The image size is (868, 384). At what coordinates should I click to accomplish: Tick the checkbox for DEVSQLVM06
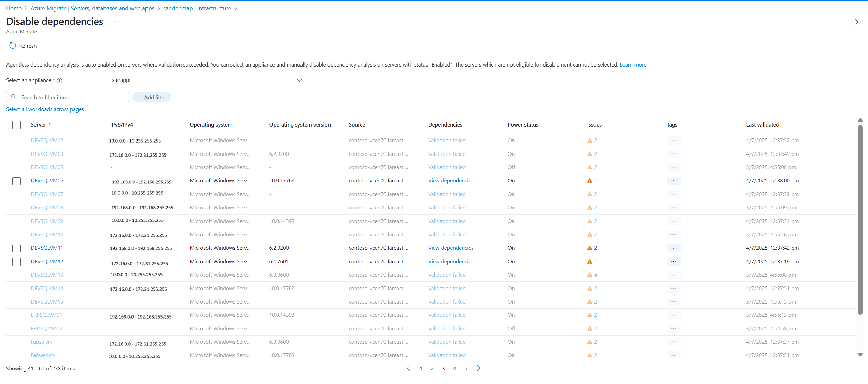click(x=16, y=181)
